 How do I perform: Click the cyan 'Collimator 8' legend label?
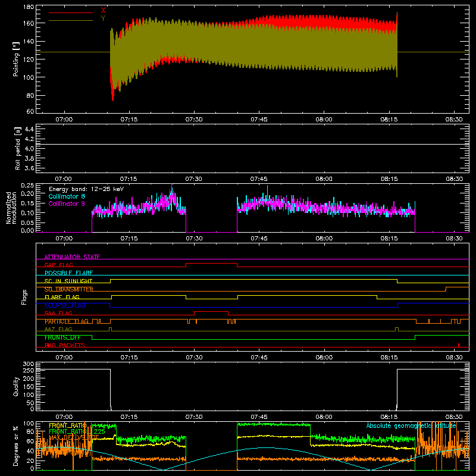pos(67,196)
